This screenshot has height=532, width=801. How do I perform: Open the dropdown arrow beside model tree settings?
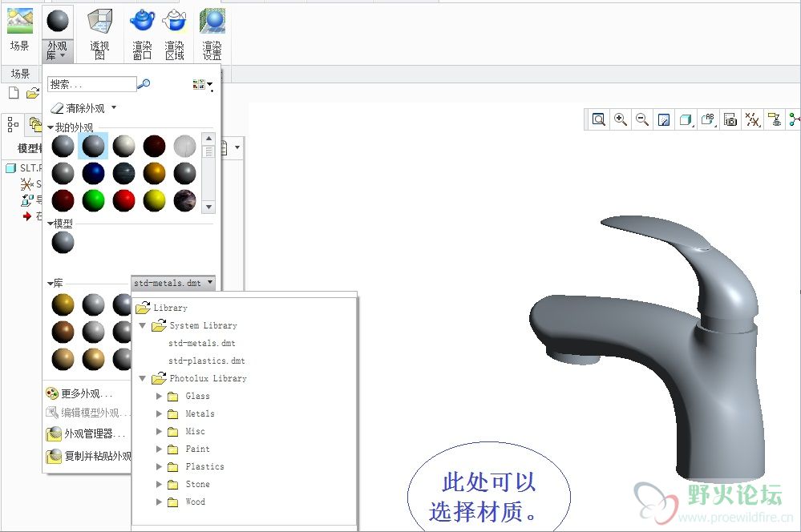(x=237, y=147)
